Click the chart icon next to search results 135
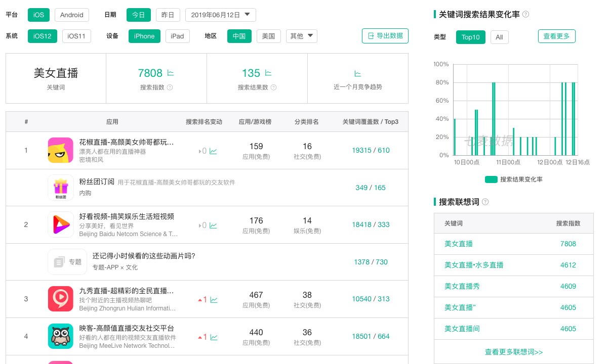This screenshot has height=364, width=610. [268, 73]
